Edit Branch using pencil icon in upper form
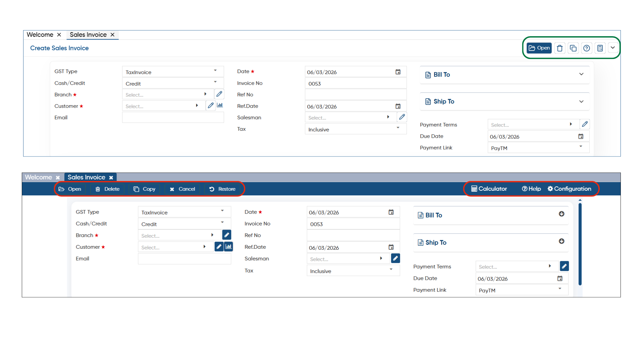The width and height of the screenshot is (644, 362). [219, 94]
